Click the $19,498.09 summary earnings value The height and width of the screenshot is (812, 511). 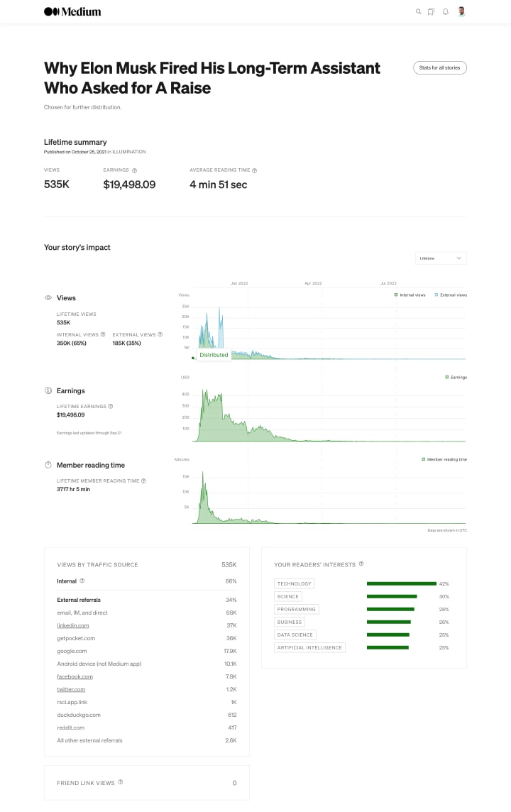pyautogui.click(x=129, y=185)
